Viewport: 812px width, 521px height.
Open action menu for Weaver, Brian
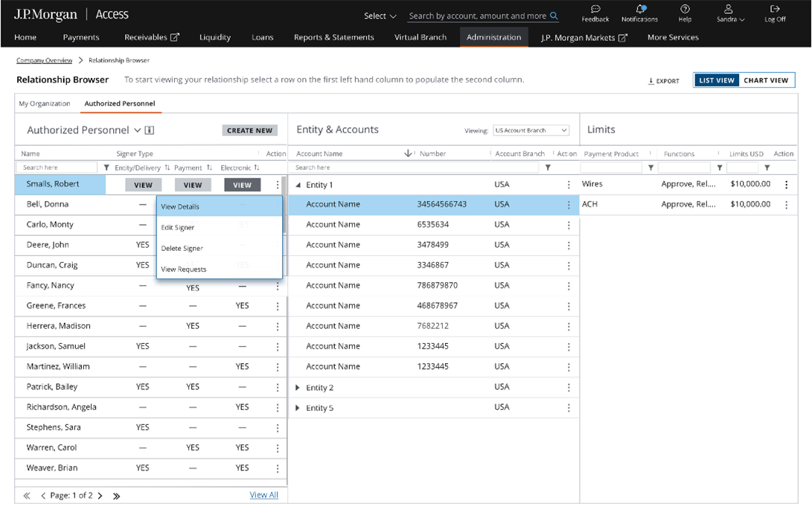(278, 468)
